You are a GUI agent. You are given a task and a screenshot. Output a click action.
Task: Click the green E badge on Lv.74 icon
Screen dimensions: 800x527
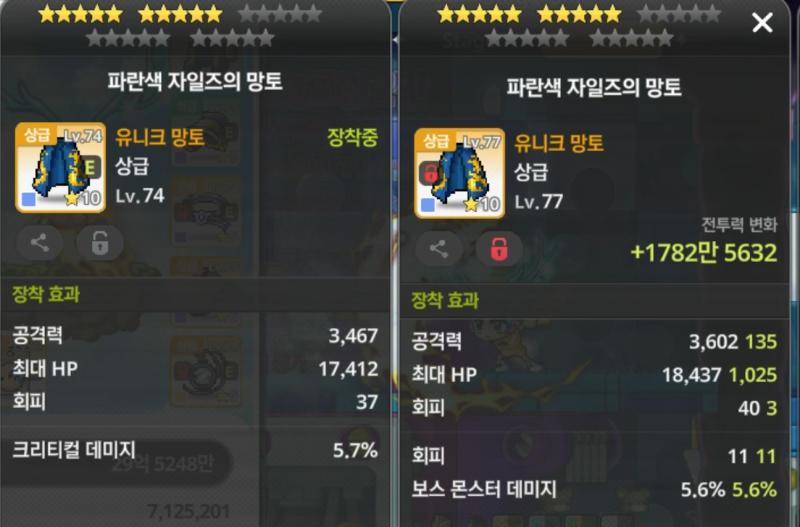(91, 167)
